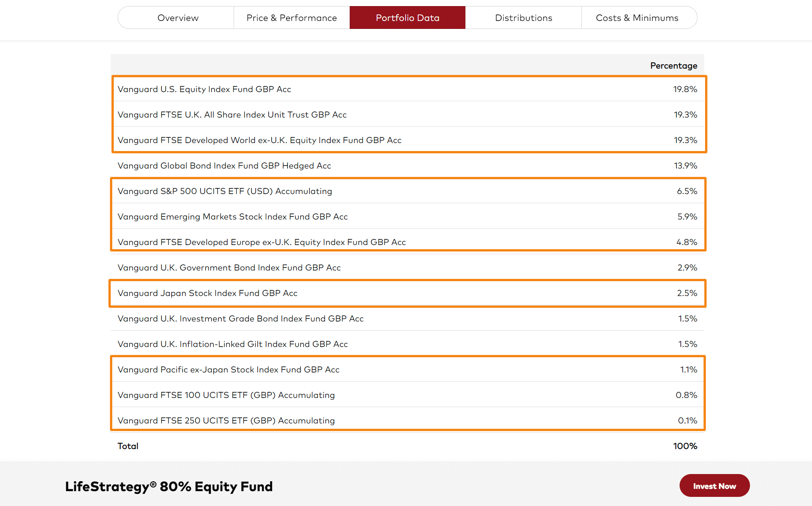Click Vanguard Emerging Markets Stock Index Fund row
This screenshot has height=506, width=812.
pyautogui.click(x=408, y=216)
